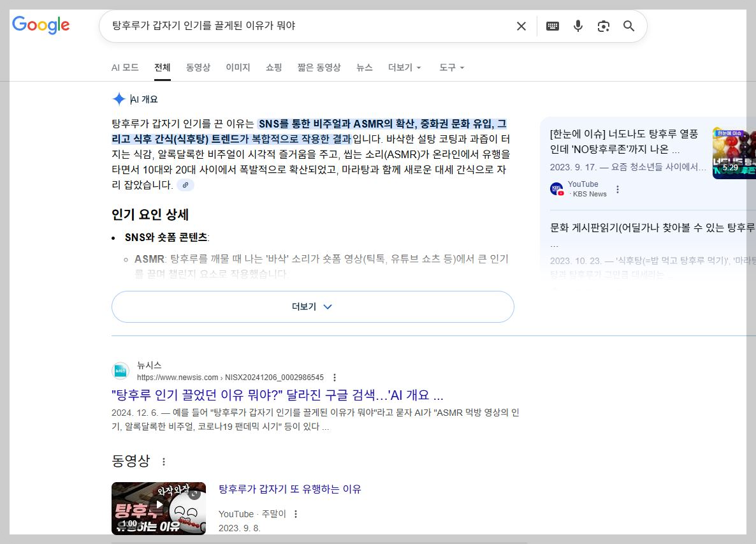Switch to the AI 모드 tab
The height and width of the screenshot is (544, 756).
click(125, 68)
